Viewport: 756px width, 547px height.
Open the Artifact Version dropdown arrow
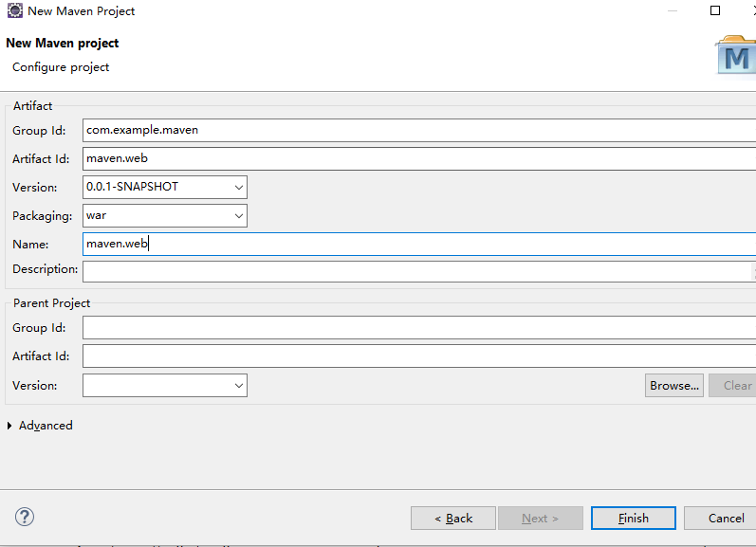239,188
